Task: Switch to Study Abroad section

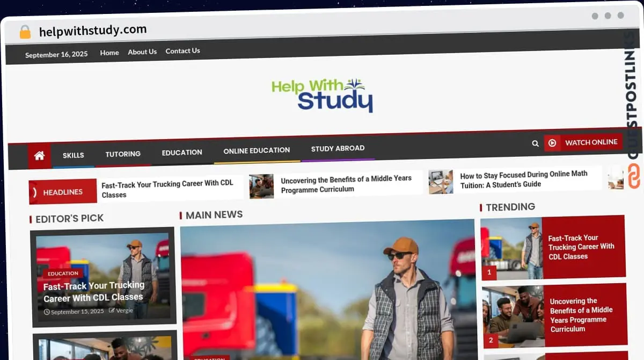Action: tap(338, 148)
